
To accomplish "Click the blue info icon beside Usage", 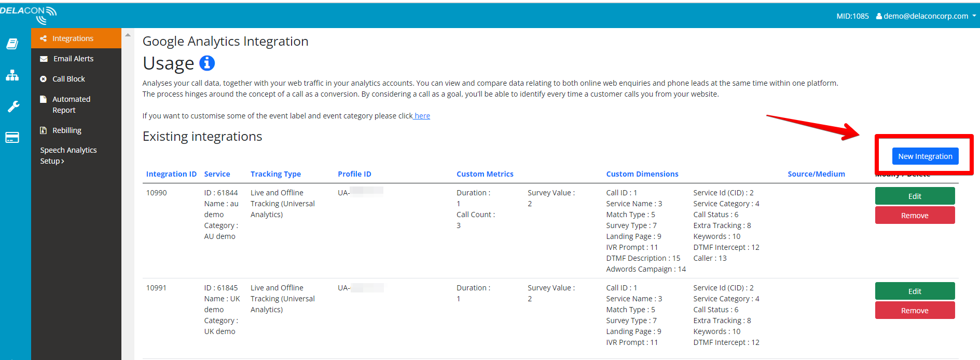I will pyautogui.click(x=207, y=63).
